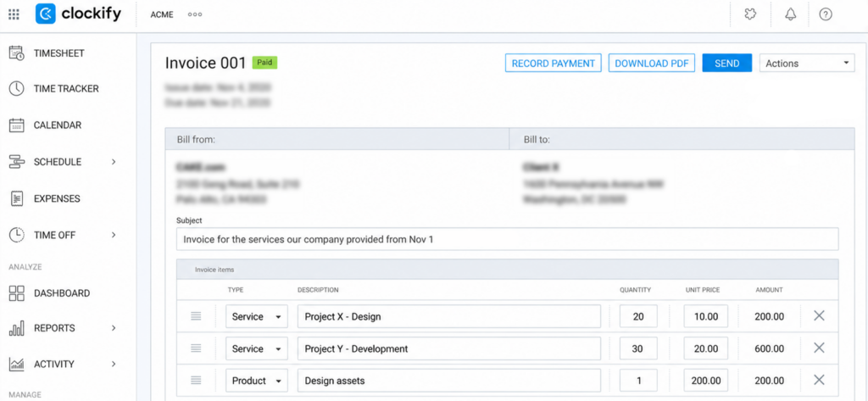Open the Schedule menu item
The height and width of the screenshot is (401, 868).
tap(58, 162)
